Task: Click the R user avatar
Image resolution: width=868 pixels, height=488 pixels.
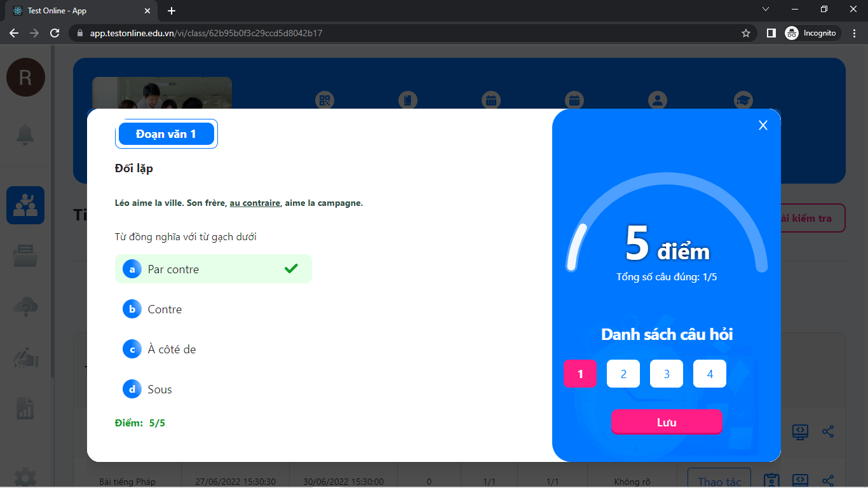Action: [25, 78]
